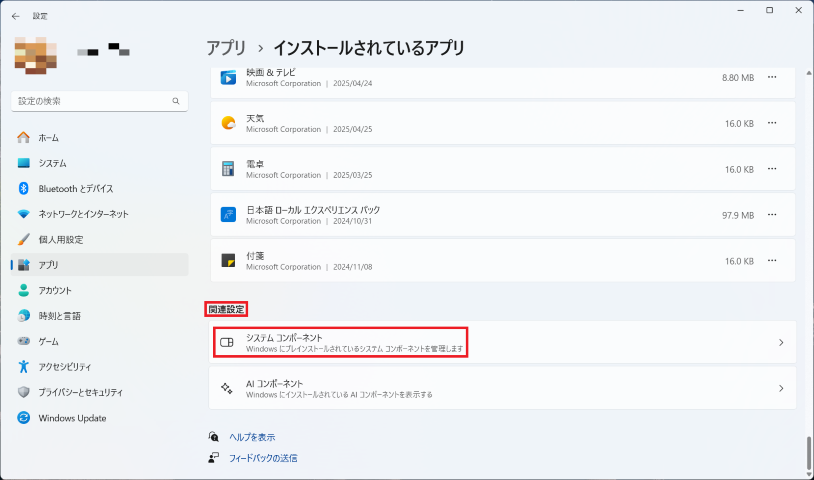
Task: Click the feedback icon beside フィードバックの送信
Action: coord(214,457)
